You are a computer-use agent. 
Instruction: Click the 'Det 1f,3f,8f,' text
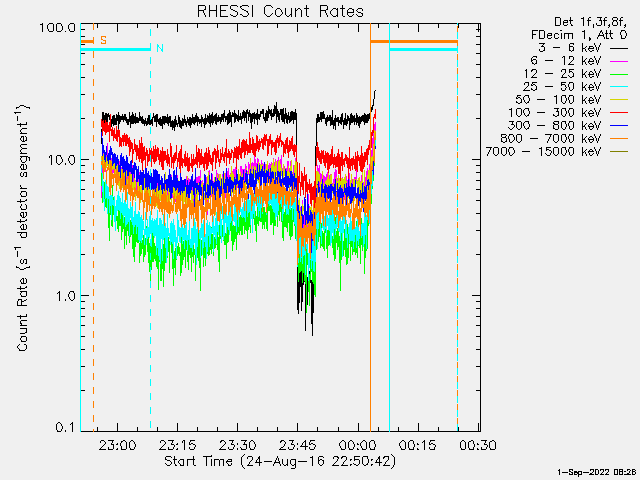(590, 22)
